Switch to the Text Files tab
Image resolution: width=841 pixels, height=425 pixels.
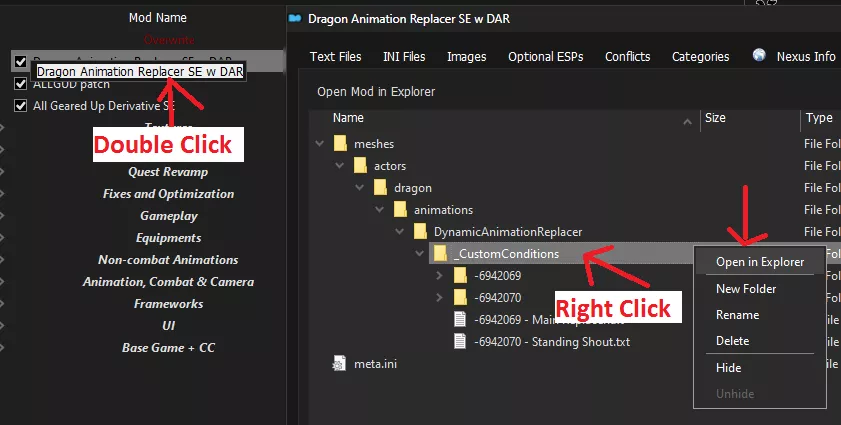336,56
